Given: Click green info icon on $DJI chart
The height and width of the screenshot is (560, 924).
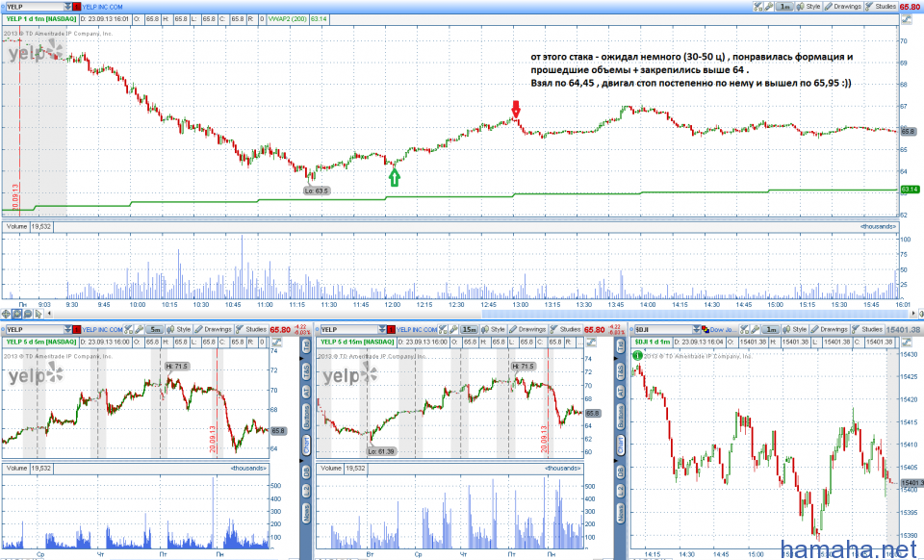Looking at the screenshot, I should (637, 356).
